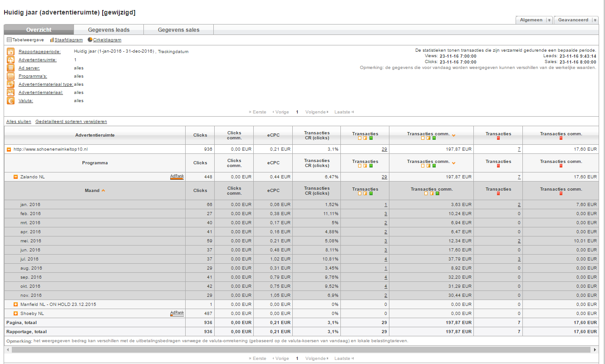
Task: Open the Gegevens sales tab
Action: (179, 30)
